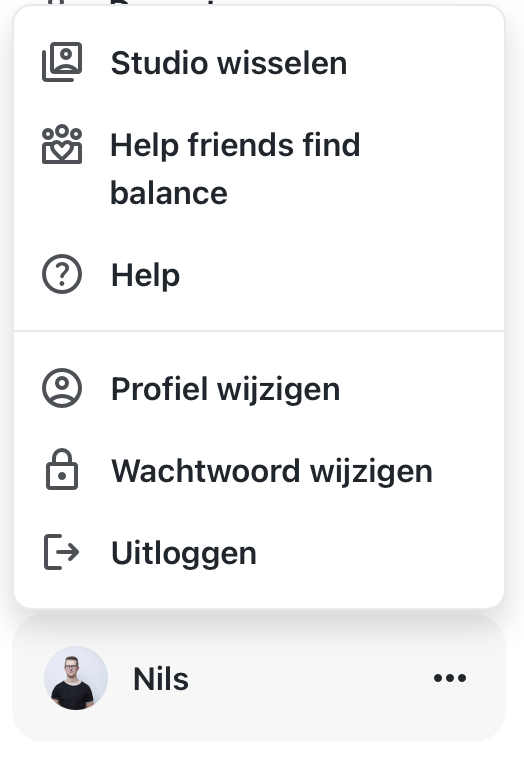Click the question mark Help icon
The image size is (524, 758).
click(62, 274)
